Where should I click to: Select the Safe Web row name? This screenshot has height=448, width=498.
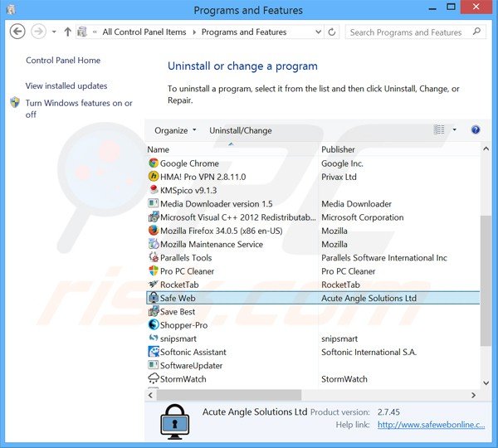[178, 298]
